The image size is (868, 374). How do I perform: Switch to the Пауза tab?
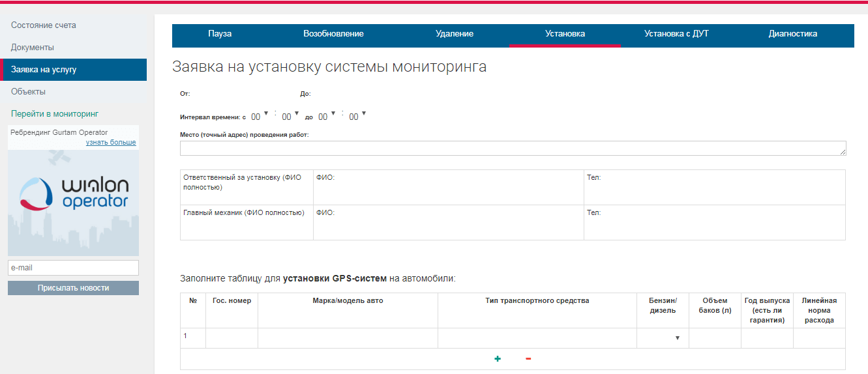tap(220, 34)
